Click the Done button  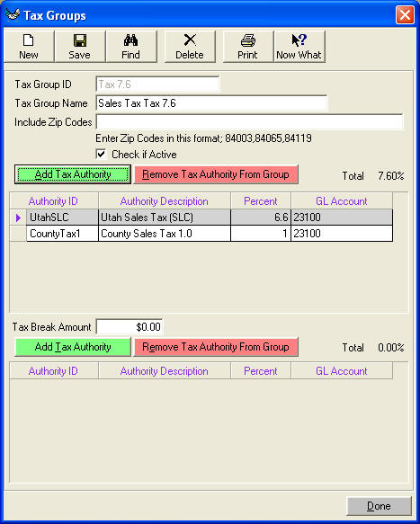pos(379,506)
